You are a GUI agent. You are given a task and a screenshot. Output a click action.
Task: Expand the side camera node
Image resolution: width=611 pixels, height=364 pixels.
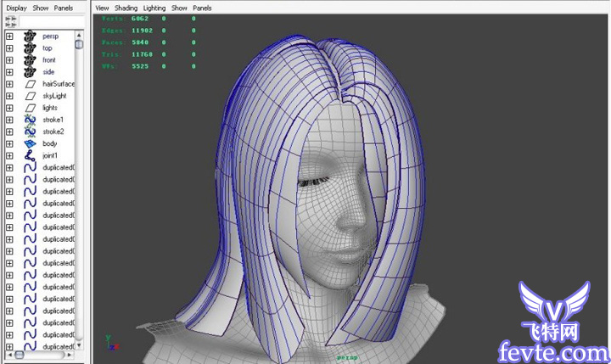pos(9,72)
